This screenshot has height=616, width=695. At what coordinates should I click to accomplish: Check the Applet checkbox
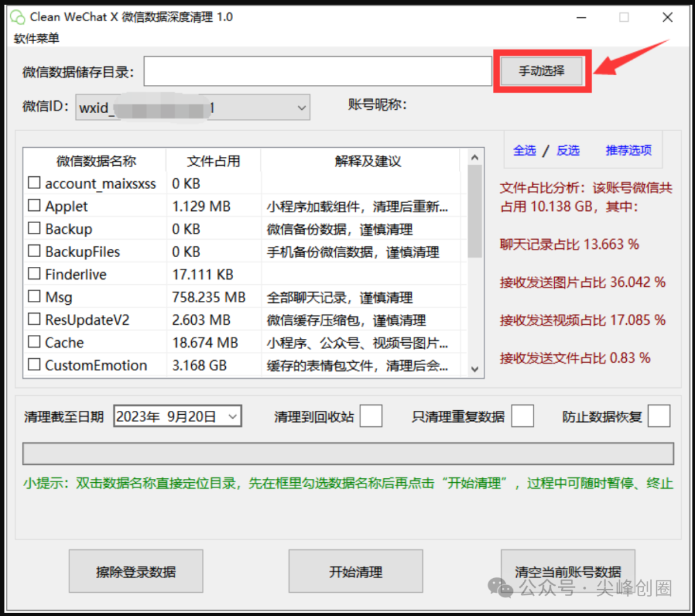tap(34, 206)
